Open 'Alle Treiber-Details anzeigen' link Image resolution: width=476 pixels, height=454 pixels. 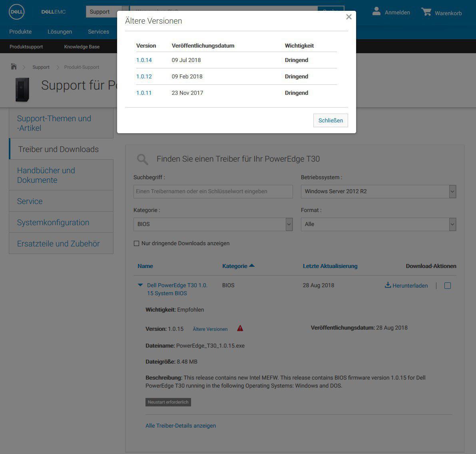coord(181,426)
